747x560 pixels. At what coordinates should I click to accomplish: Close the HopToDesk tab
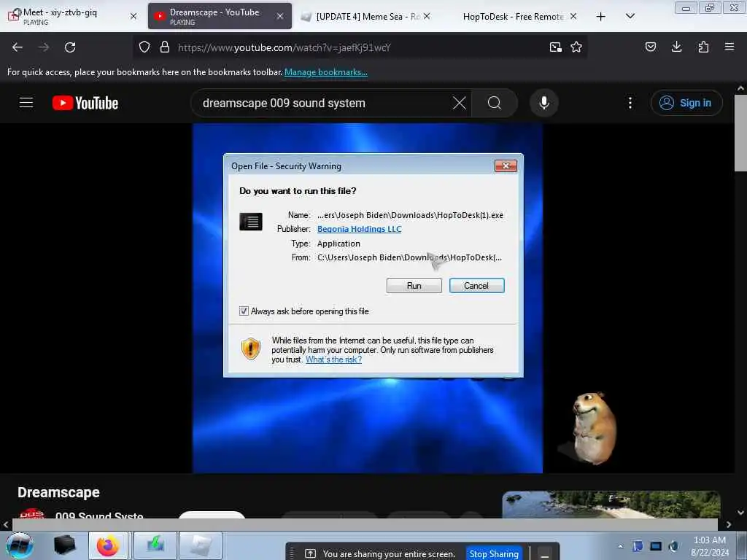(573, 16)
